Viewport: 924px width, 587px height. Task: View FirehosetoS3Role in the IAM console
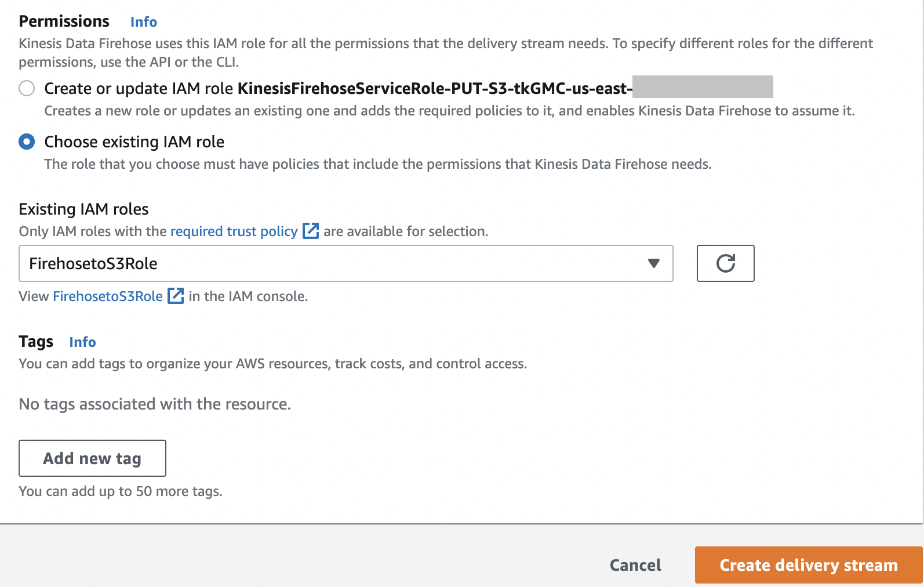pos(108,296)
